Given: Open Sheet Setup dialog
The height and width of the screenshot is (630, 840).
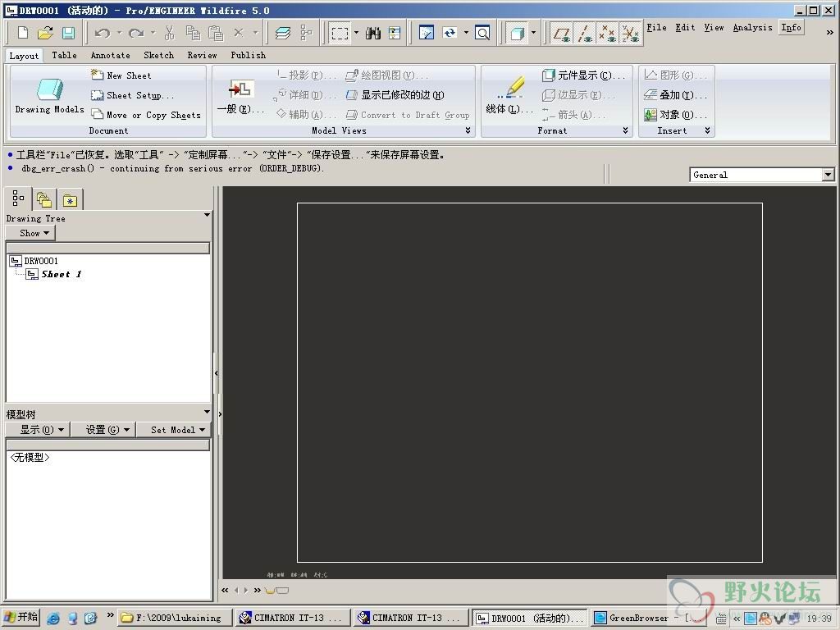Looking at the screenshot, I should pyautogui.click(x=132, y=95).
